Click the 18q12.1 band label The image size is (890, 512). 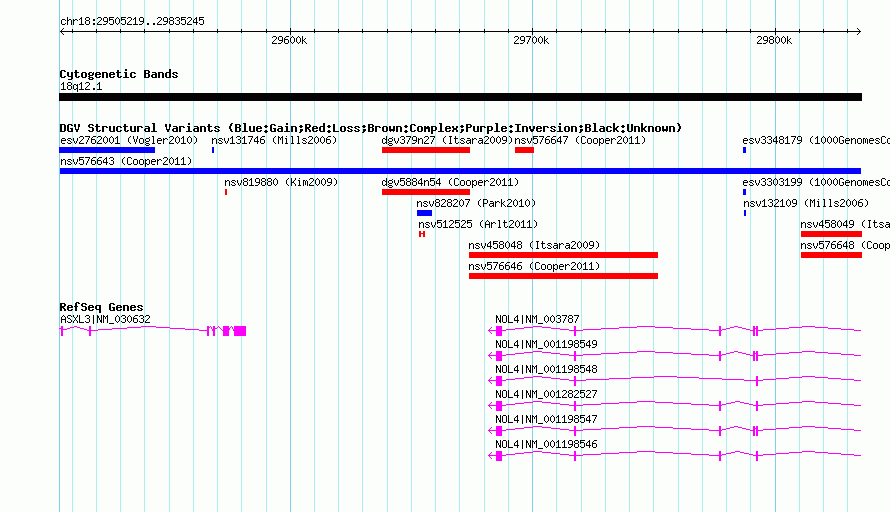click(x=81, y=86)
